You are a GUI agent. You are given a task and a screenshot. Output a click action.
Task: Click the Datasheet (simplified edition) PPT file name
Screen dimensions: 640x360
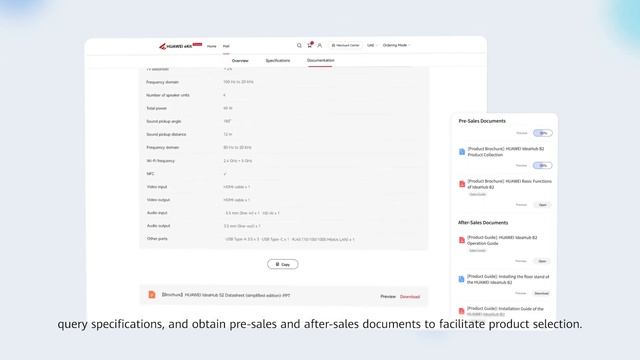(x=226, y=295)
